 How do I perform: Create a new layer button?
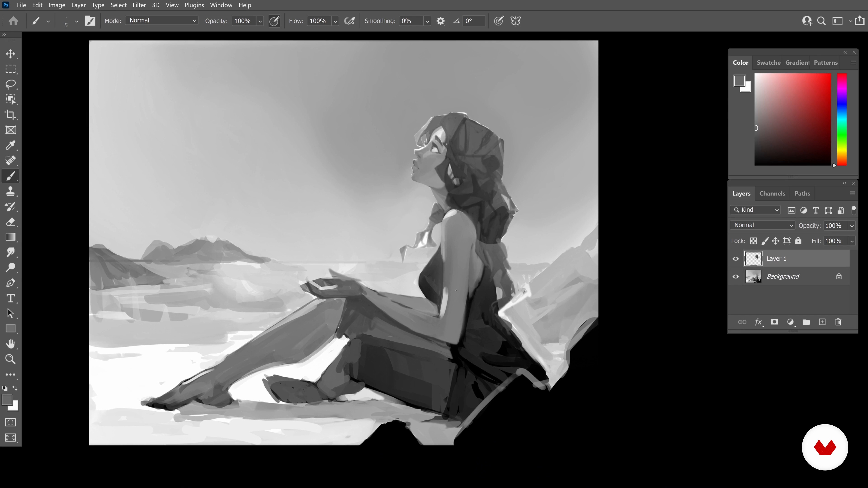pos(822,322)
